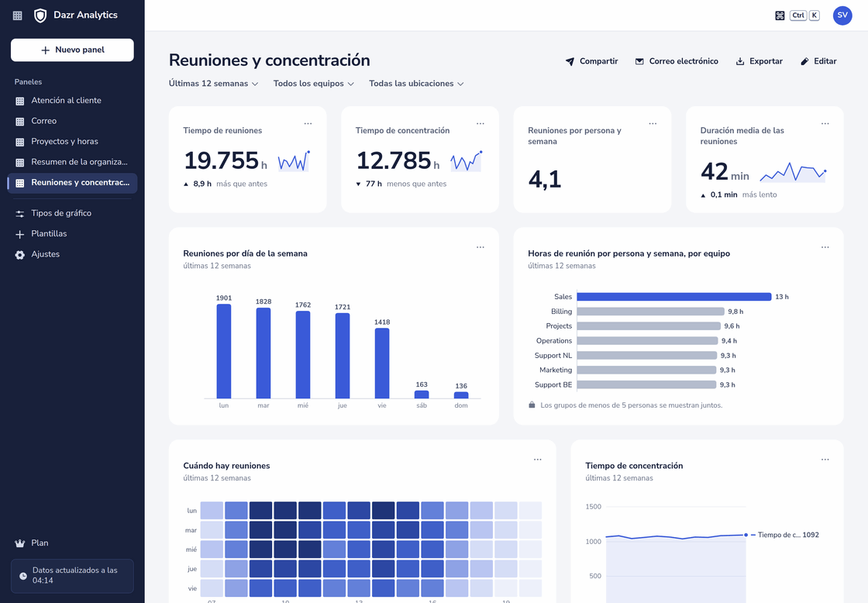Expand the Últimas 12 semanas date filter
Image resolution: width=868 pixels, height=603 pixels.
214,84
